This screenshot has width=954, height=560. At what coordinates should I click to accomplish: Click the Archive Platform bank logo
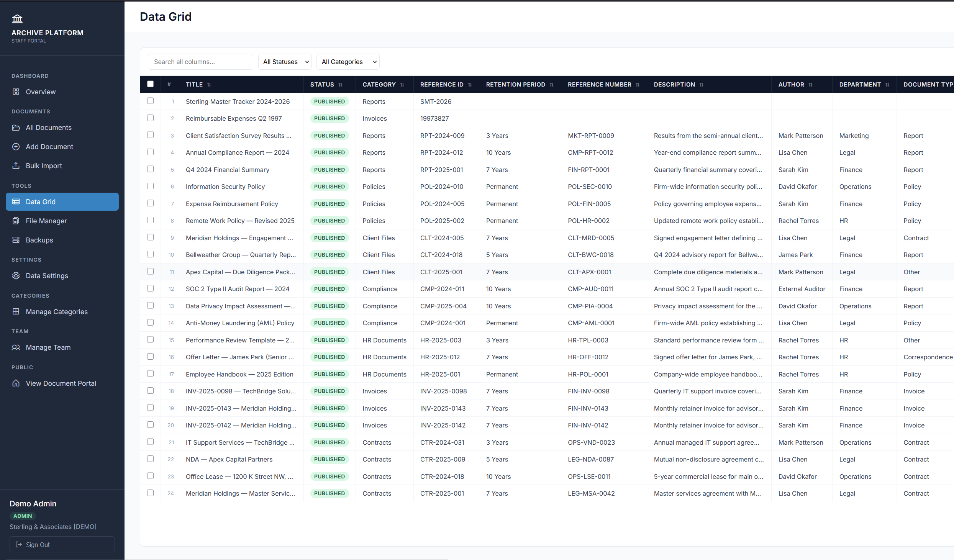pyautogui.click(x=18, y=18)
